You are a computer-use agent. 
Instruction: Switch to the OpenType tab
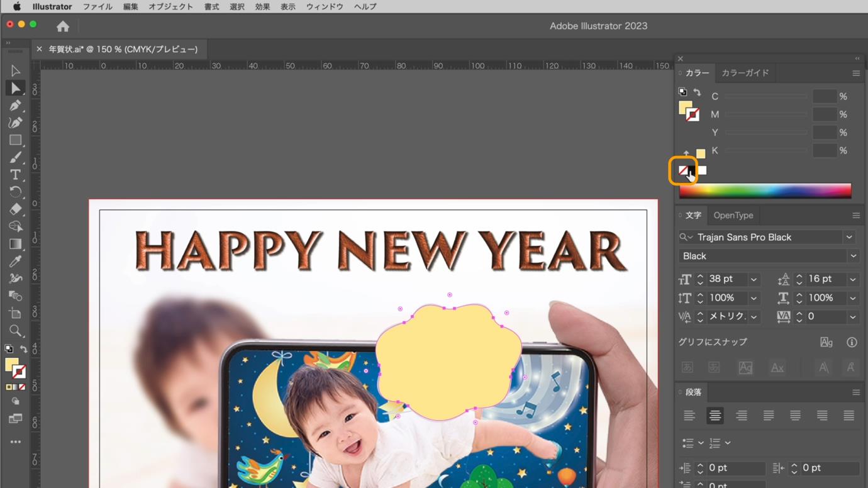pos(733,215)
